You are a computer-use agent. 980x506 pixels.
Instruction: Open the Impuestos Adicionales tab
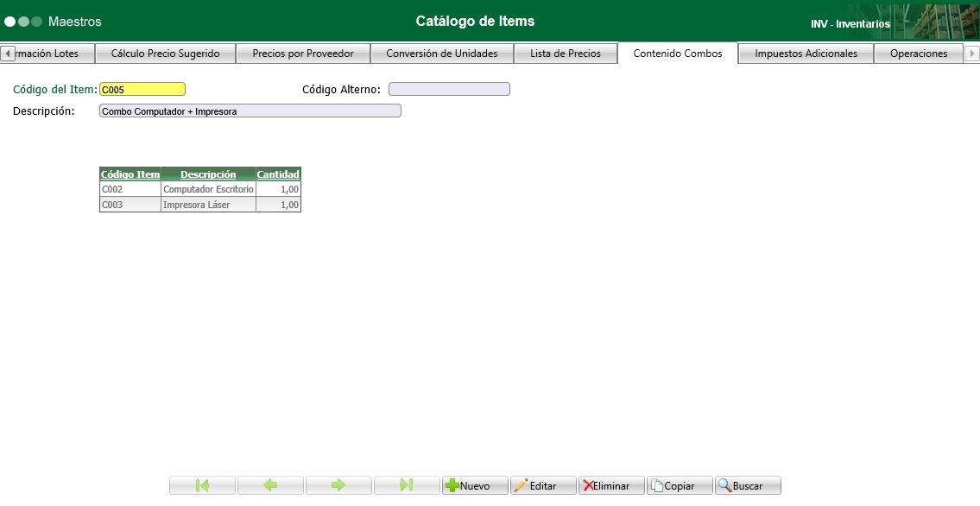click(x=805, y=53)
